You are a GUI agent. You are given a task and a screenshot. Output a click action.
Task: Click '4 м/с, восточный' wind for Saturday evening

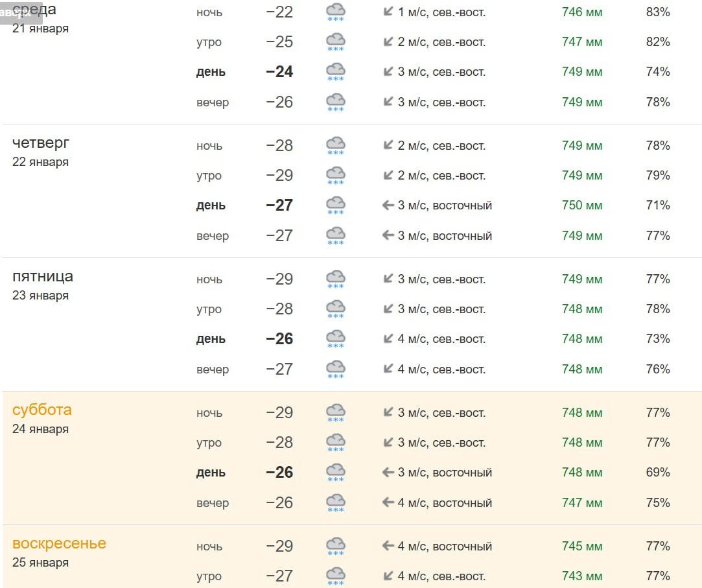pyautogui.click(x=445, y=503)
